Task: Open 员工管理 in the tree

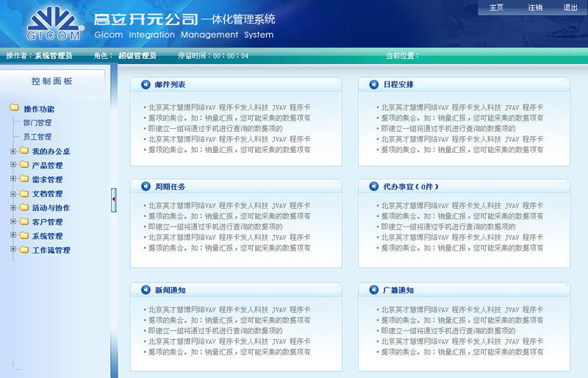Action: tap(37, 137)
